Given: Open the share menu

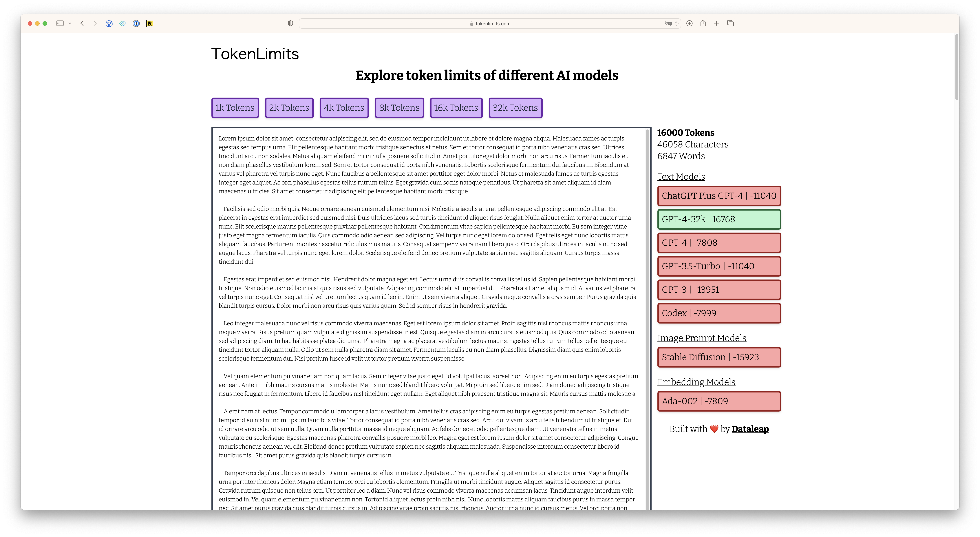Looking at the screenshot, I should 703,23.
